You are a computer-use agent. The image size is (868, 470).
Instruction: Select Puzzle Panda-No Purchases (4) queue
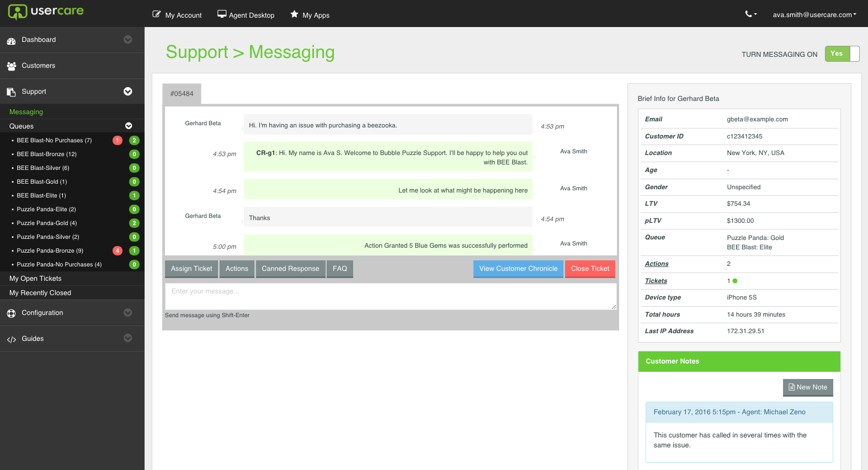click(x=59, y=265)
